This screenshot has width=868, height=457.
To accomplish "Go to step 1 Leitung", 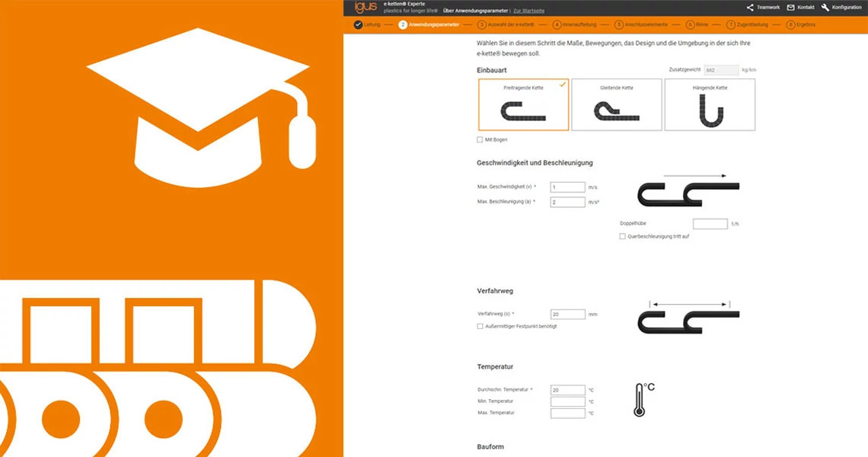I will pyautogui.click(x=366, y=25).
